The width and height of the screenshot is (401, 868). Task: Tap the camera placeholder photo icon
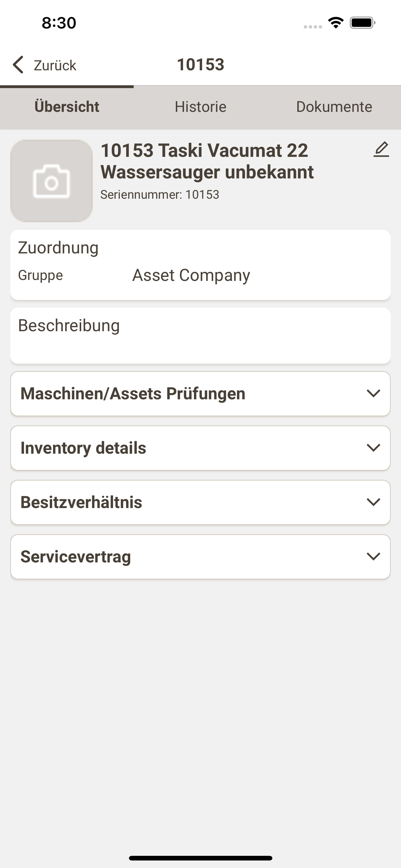(52, 181)
